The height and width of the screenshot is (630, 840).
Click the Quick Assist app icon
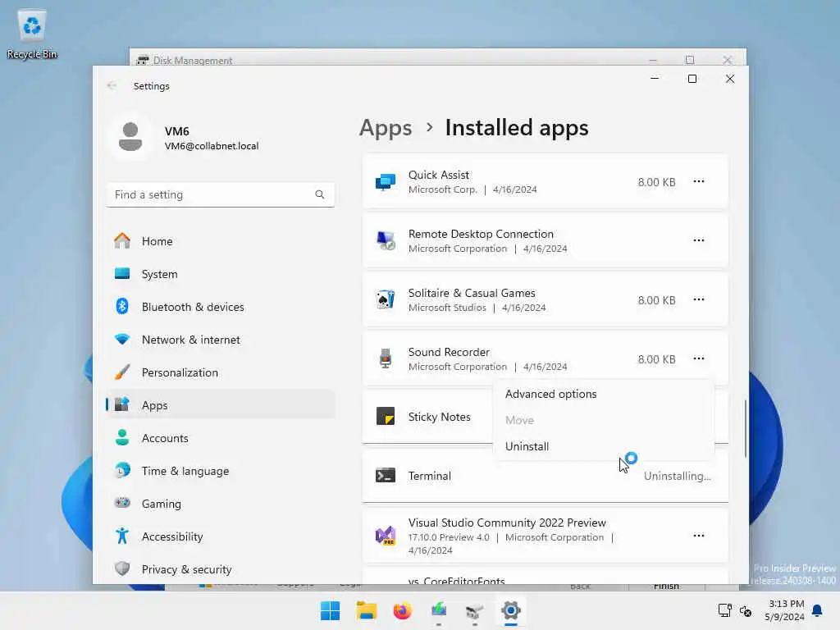386,182
